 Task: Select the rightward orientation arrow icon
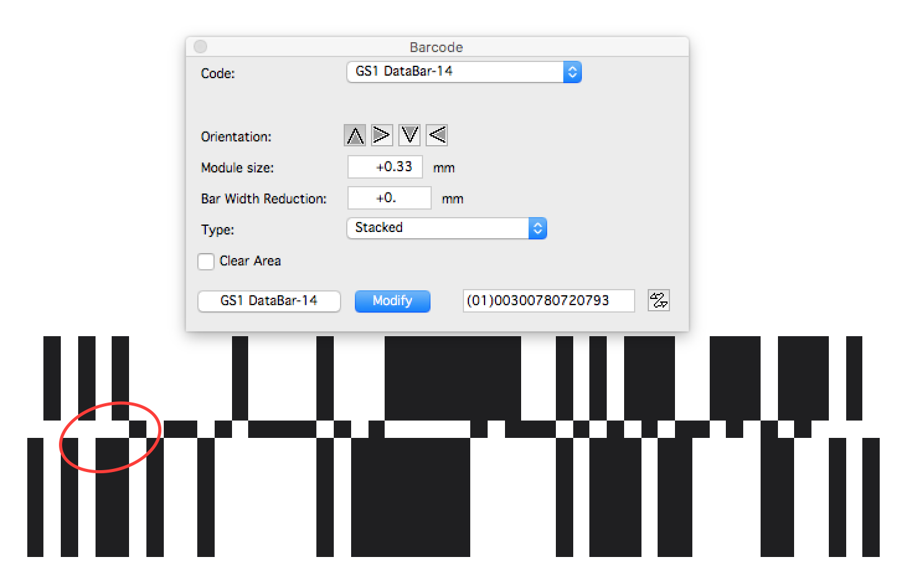pyautogui.click(x=382, y=135)
